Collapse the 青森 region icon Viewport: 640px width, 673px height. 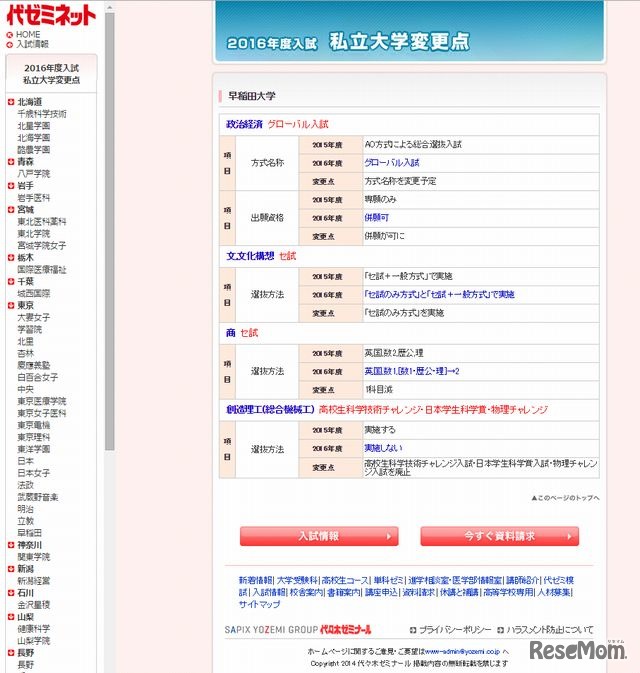[11, 162]
